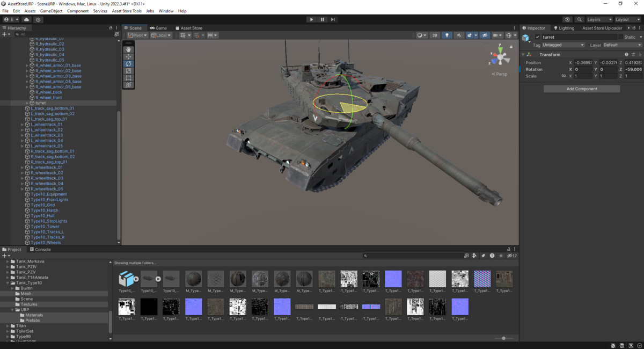Disable the turret active checkbox
The image size is (644, 349).
coord(538,37)
